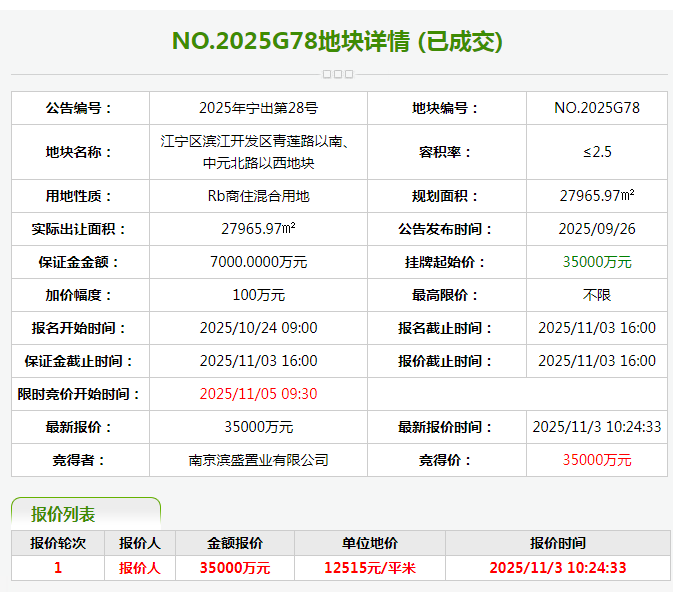The width and height of the screenshot is (673, 592).
Task: Select the 容积率 value ≤2.5
Action: 597,152
